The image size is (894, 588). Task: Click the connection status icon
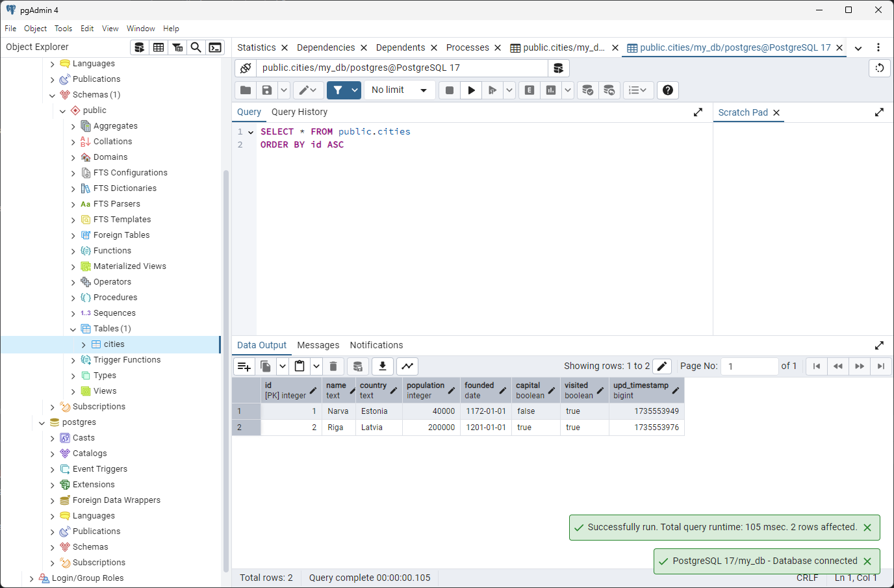tap(246, 68)
